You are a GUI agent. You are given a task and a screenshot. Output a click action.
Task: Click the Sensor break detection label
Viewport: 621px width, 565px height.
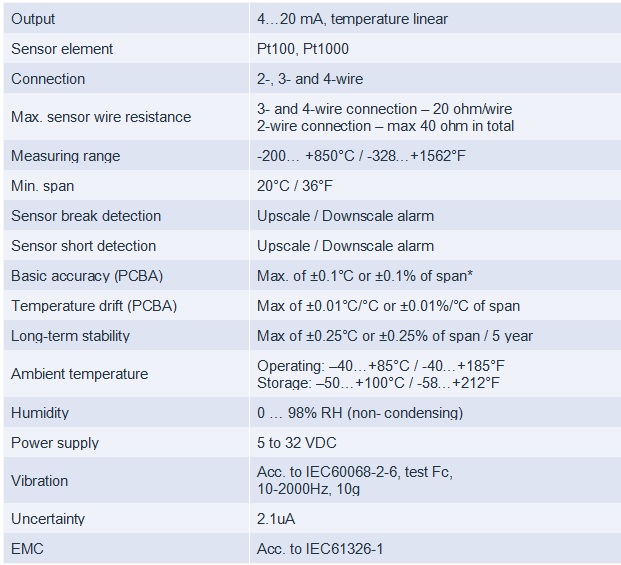[x=86, y=216]
